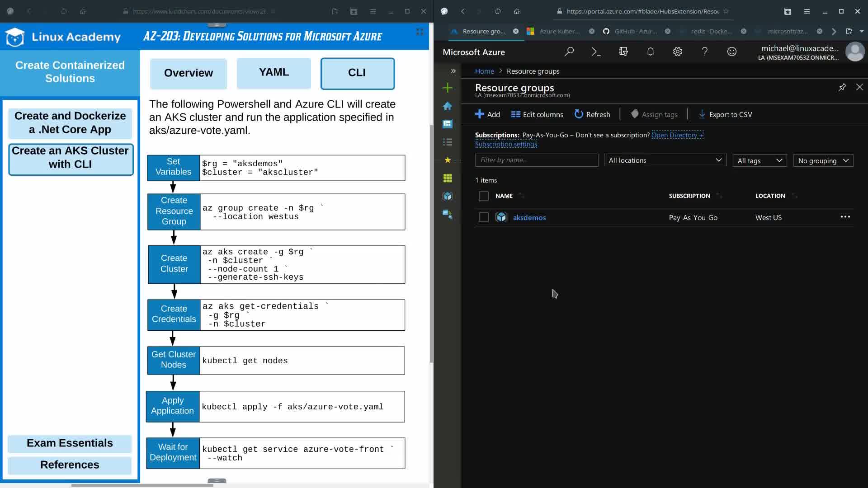Click the feedback smiley icon
The height and width of the screenshot is (488, 868).
(731, 52)
